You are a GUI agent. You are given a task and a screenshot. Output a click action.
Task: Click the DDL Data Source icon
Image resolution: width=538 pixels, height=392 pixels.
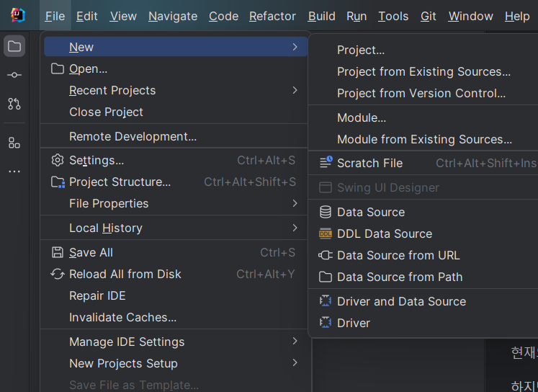pos(326,233)
